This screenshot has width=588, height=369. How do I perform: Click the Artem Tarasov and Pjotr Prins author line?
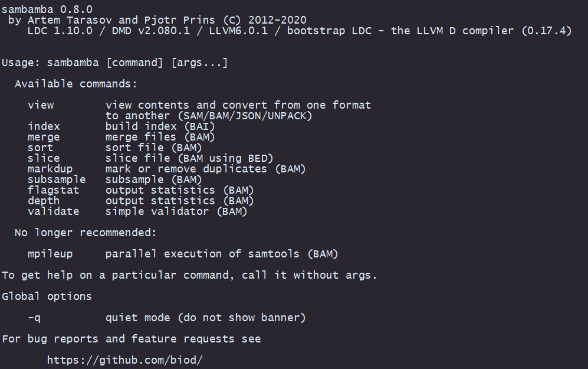[x=157, y=20]
